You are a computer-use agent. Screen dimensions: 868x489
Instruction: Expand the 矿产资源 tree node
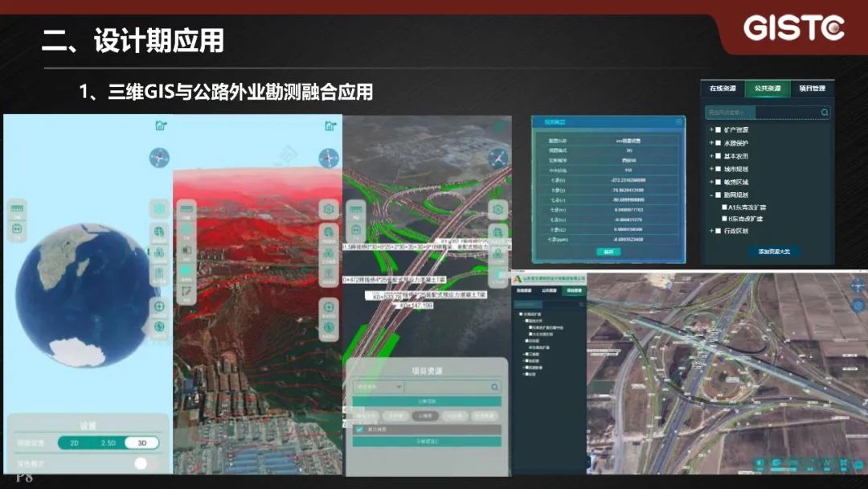click(x=711, y=129)
